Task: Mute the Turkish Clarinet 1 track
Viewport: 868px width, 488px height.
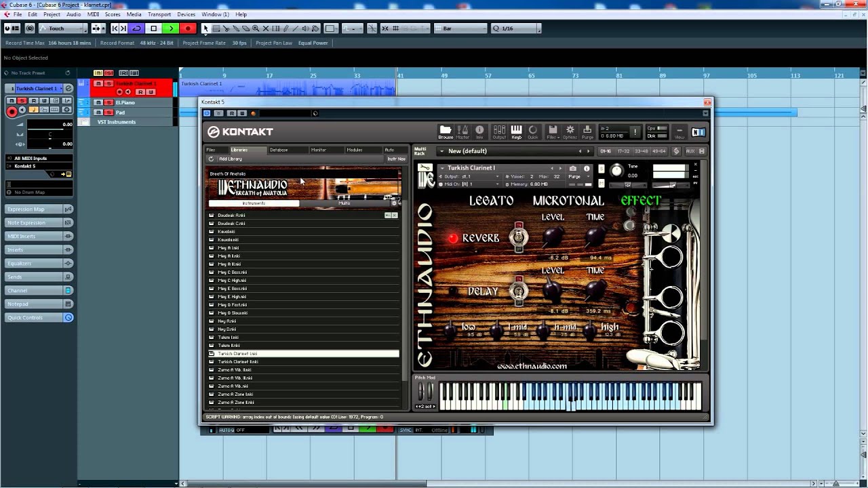Action: [98, 83]
